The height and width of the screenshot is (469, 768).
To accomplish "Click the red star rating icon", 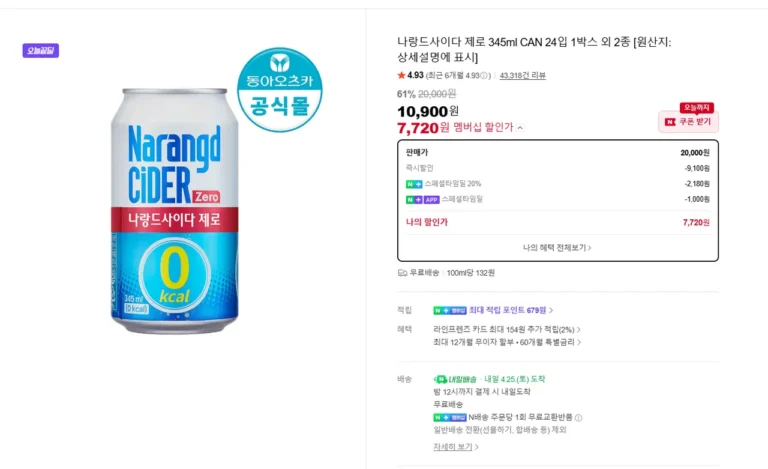I will point(401,75).
